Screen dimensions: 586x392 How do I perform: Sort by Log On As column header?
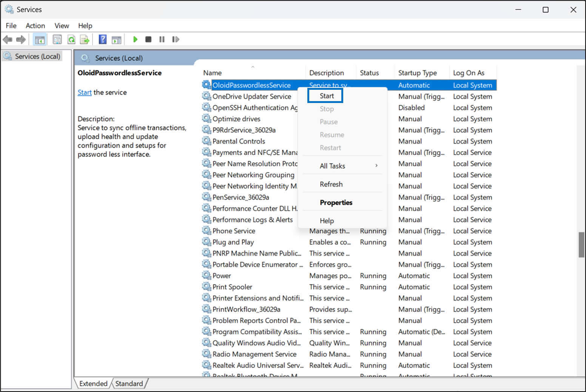(473, 73)
